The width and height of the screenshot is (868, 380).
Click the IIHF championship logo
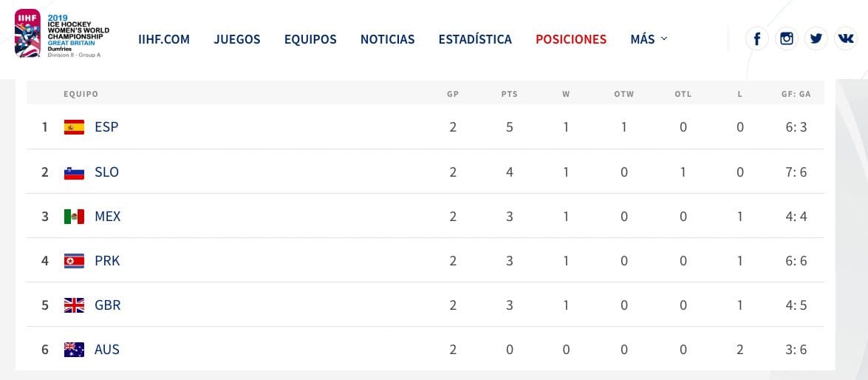[62, 34]
